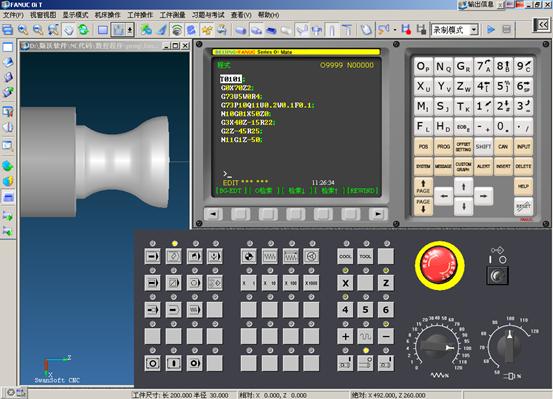Click the PROG function key
Screen dimensions: 553x399
[x=443, y=146]
